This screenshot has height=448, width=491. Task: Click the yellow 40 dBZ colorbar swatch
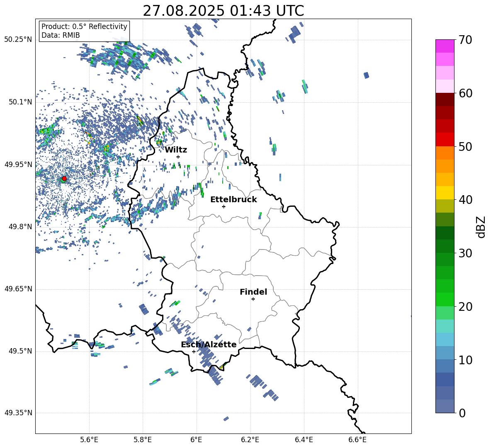click(x=445, y=193)
